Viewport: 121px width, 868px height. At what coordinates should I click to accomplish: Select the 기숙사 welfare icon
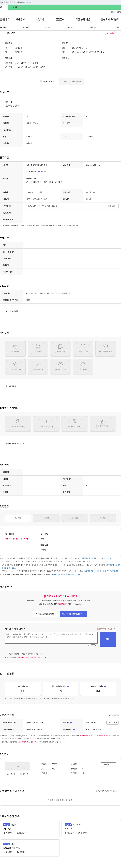coord(38,348)
